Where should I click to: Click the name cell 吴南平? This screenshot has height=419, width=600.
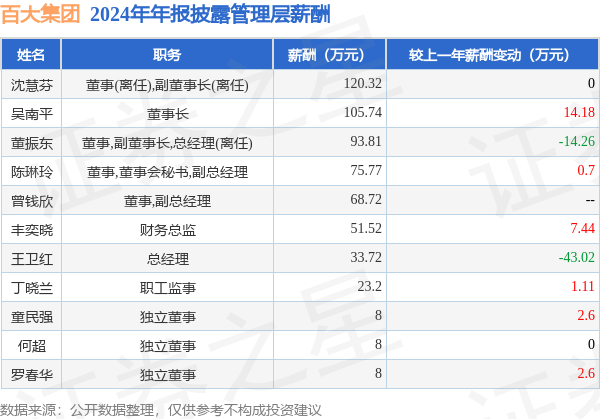point(32,114)
